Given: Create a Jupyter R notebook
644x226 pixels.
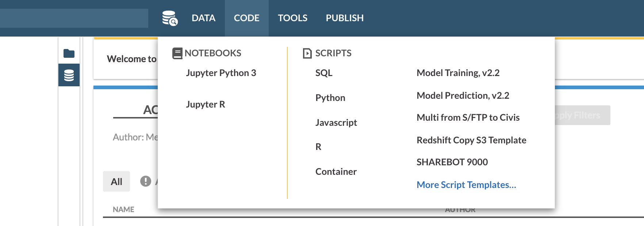Looking at the screenshot, I should (x=206, y=104).
